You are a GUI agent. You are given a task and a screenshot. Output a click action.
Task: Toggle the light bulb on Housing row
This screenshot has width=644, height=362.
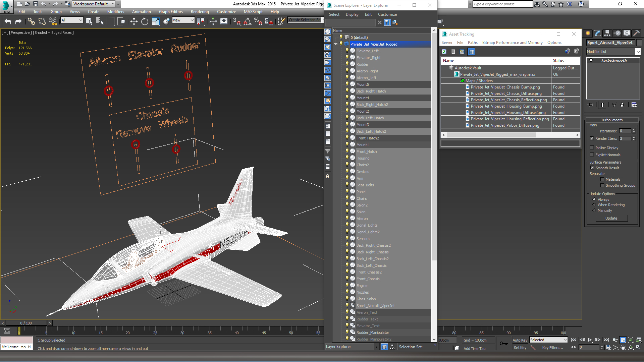click(347, 158)
